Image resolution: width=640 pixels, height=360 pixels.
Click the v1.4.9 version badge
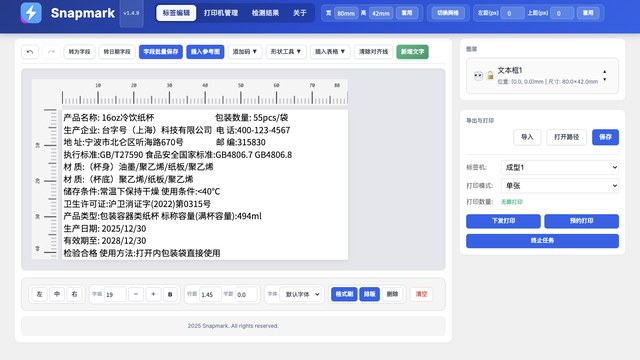(131, 13)
